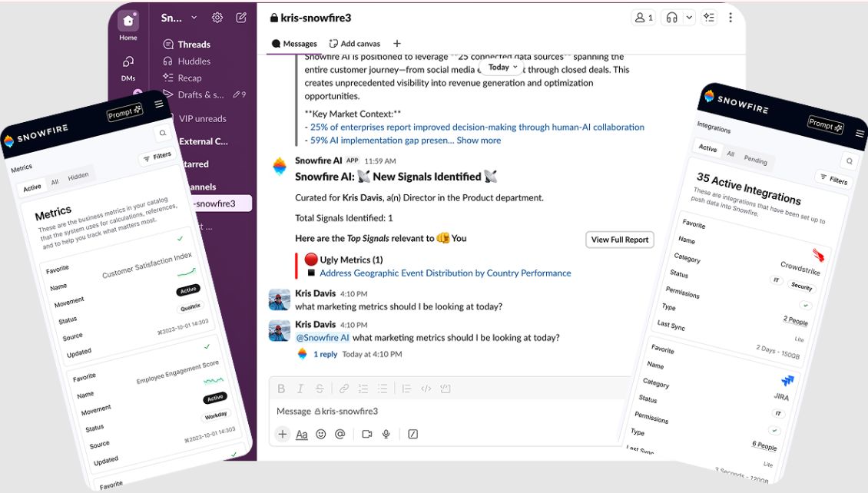
Task: Click search icon on Metrics card
Action: click(x=162, y=133)
